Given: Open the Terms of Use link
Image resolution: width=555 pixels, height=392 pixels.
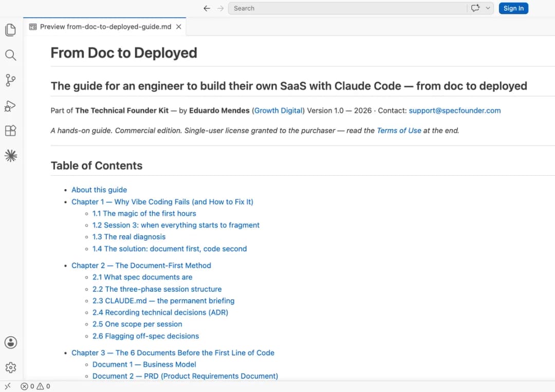Looking at the screenshot, I should [399, 130].
